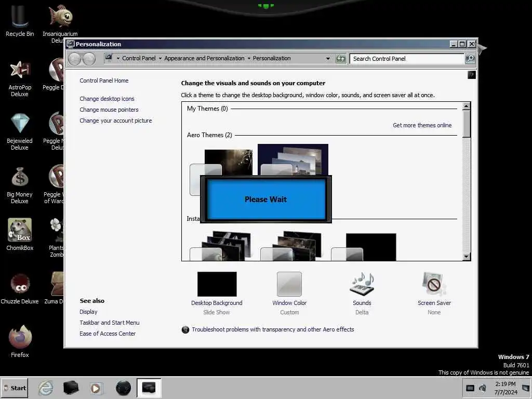Open Change desktop icons link

coord(107,99)
